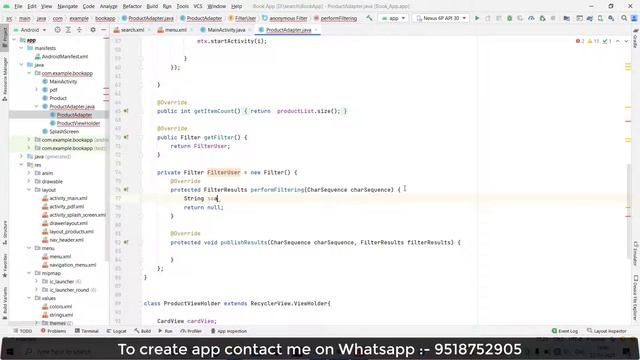Image resolution: width=640 pixels, height=360 pixels.
Task: Open the Android view dropdown
Action: point(30,30)
